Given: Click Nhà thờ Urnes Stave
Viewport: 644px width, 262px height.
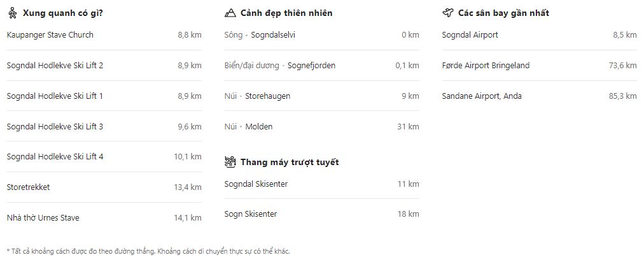Looking at the screenshot, I should pyautogui.click(x=104, y=217).
